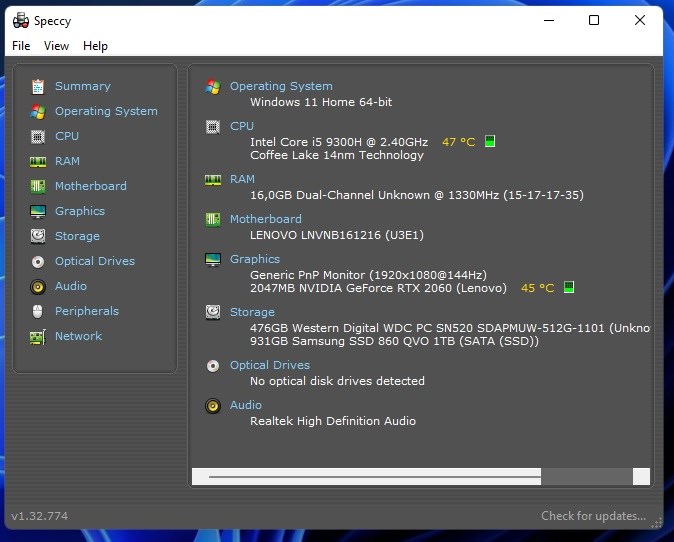Click the RAM icon in summary panel
Viewport: 674px width, 542px height.
point(213,180)
